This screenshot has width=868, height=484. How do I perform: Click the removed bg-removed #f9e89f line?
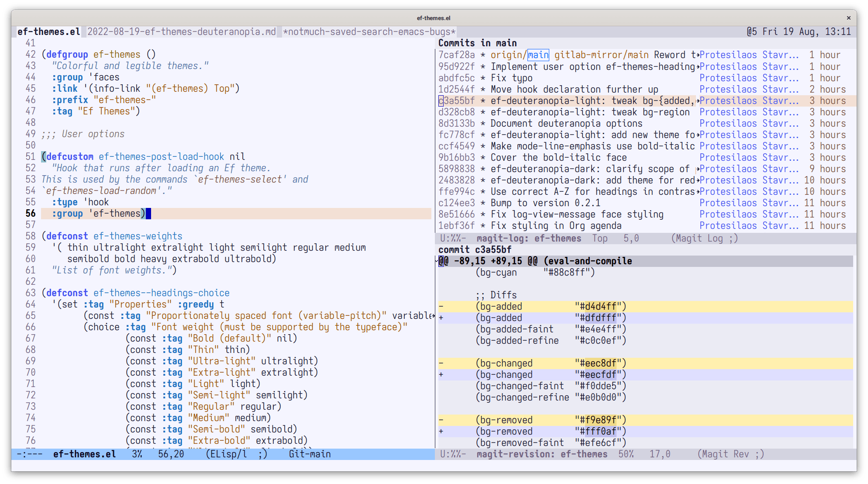[x=646, y=420]
